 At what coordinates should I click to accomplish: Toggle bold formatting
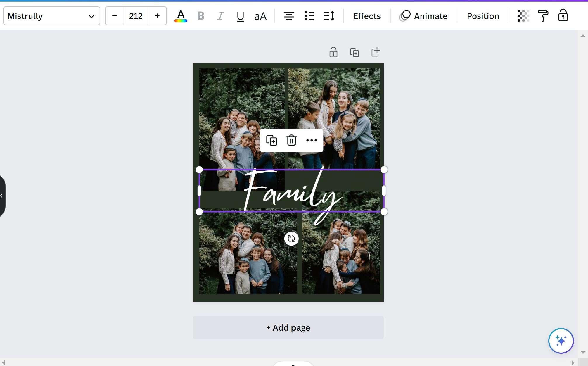(x=200, y=16)
